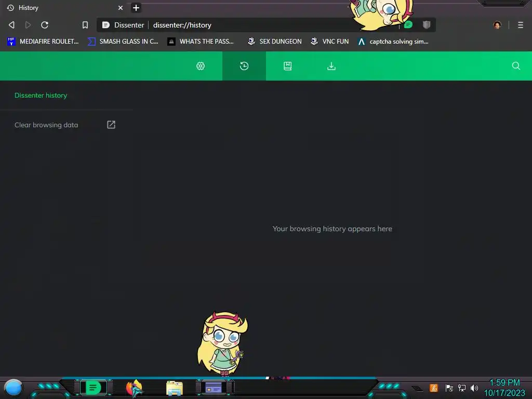Open the volume speaker icon
Image resolution: width=532 pixels, height=399 pixels.
click(x=474, y=388)
